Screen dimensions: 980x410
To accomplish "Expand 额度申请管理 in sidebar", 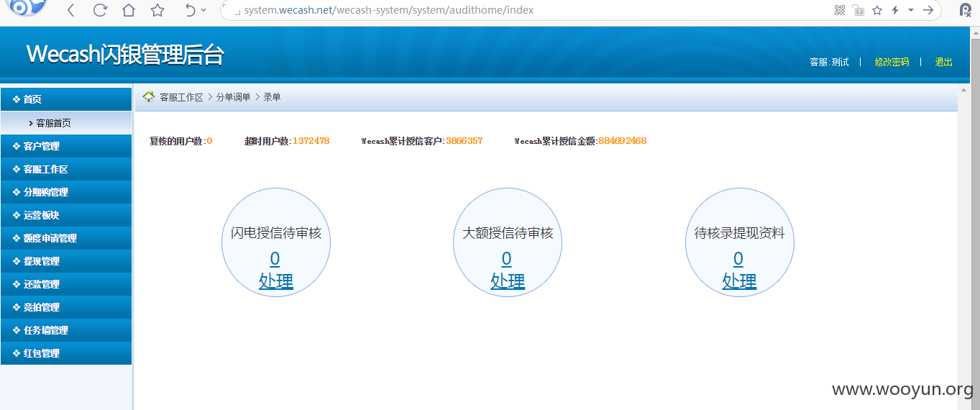I will [x=66, y=238].
